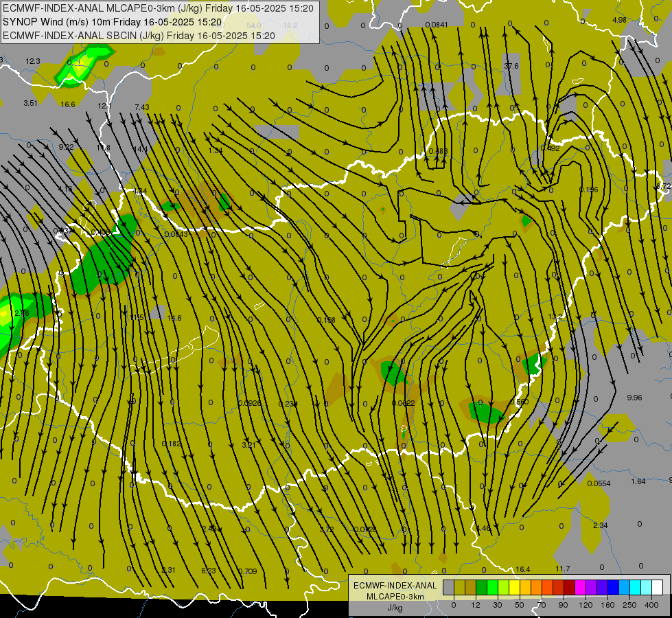Click the map value 3.21
The height and width of the screenshot is (618, 672).
click(248, 445)
